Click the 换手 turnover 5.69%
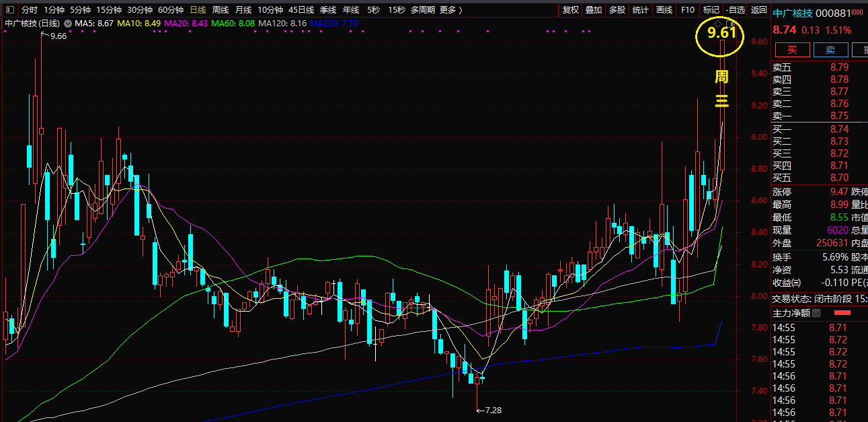Screen dimensions: 868x422 coord(835,257)
